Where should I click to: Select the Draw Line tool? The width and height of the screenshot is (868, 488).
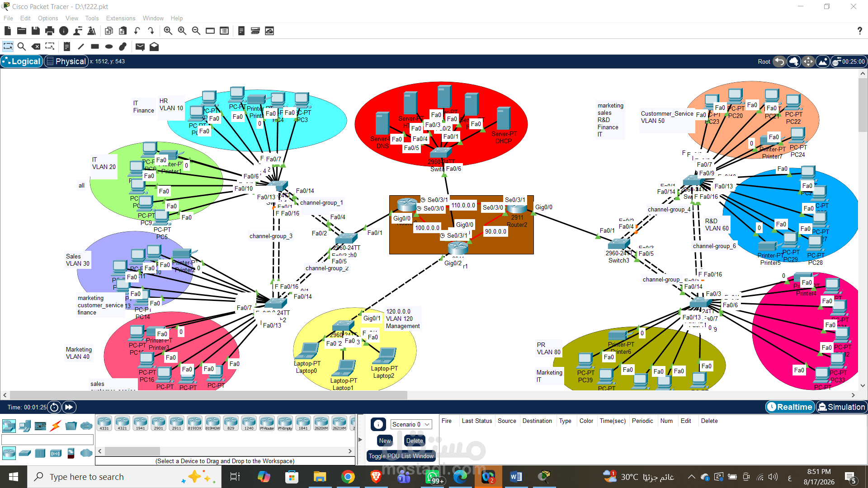coord(81,47)
